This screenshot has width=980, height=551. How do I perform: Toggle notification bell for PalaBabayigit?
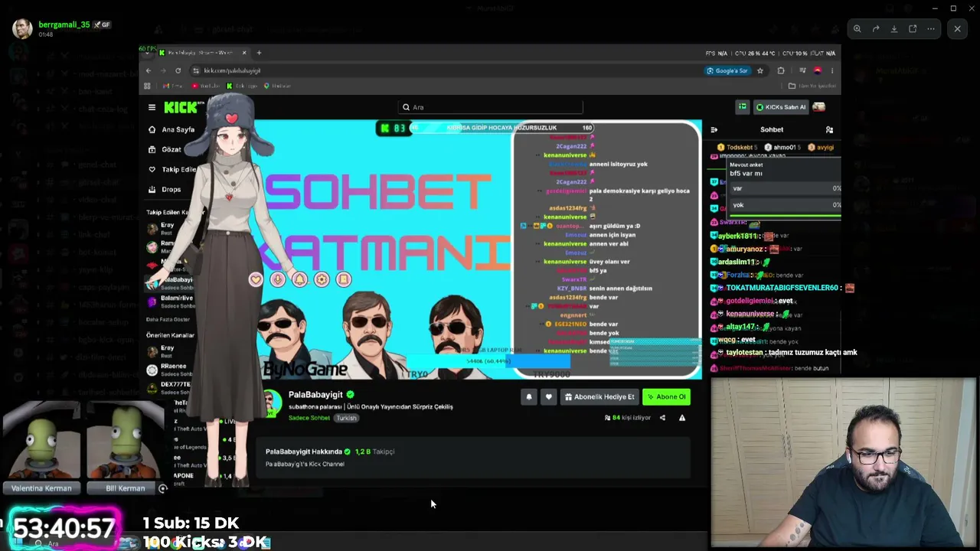[528, 396]
